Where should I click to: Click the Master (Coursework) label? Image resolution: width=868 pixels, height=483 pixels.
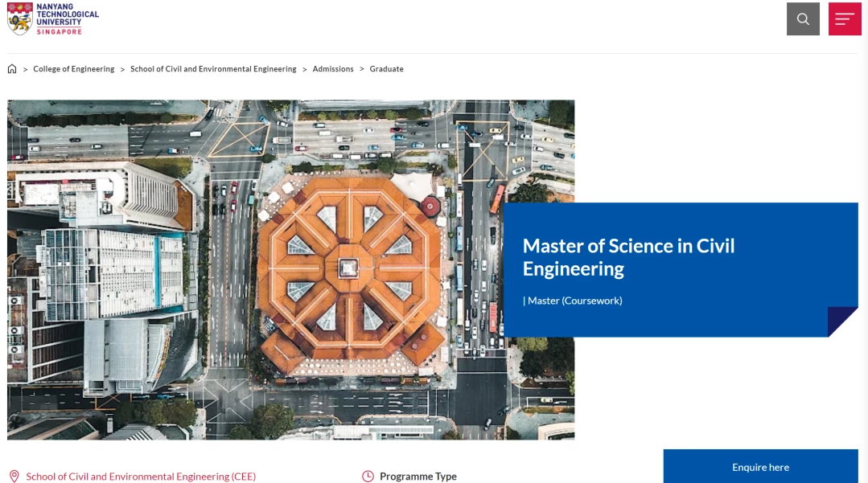click(573, 301)
